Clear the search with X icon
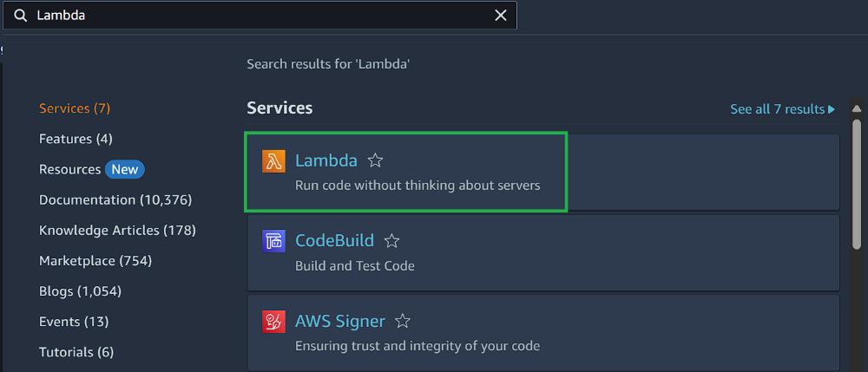This screenshot has height=372, width=868. [x=501, y=16]
